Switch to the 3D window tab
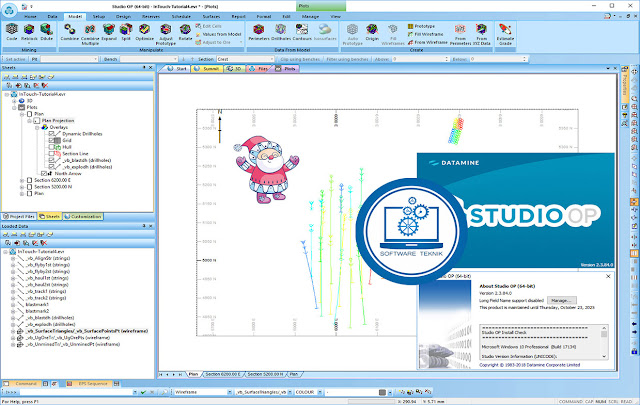This screenshot has height=405, width=640. pyautogui.click(x=234, y=69)
